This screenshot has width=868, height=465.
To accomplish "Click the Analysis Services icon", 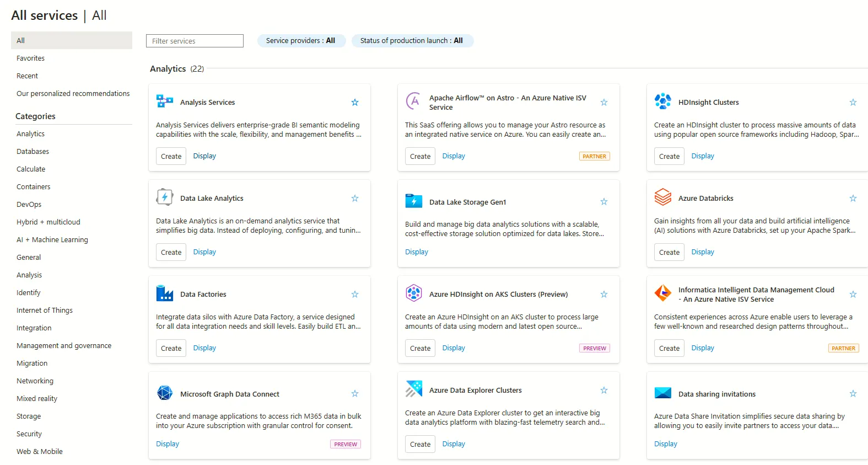I will 165,101.
